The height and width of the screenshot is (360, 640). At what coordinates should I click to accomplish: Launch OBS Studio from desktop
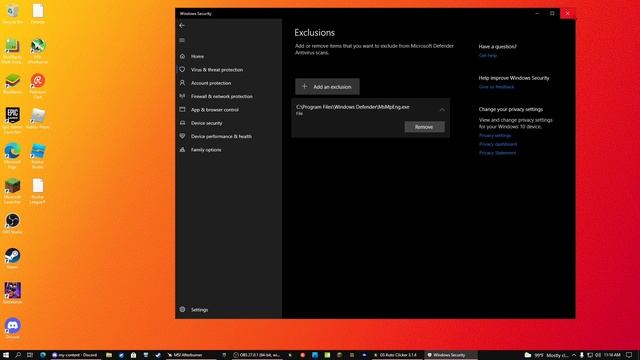tap(12, 223)
